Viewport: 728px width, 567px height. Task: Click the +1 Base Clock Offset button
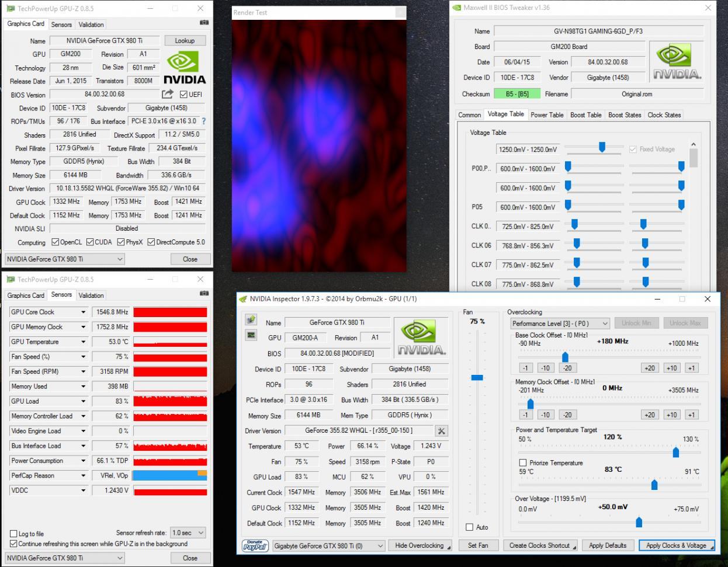pos(692,368)
